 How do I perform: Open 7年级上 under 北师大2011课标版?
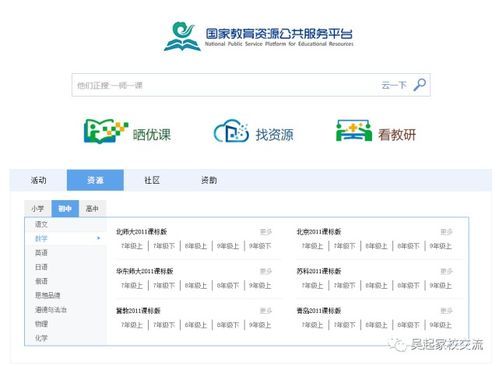pyautogui.click(x=132, y=246)
